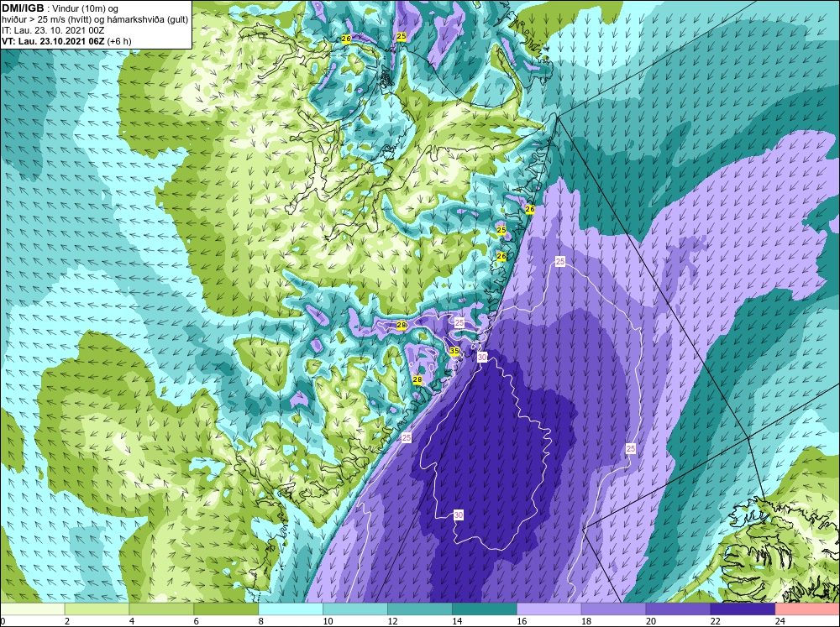Viewport: 840px width, 627px height.
Task: Click the pink above-24 m/s legend swatch
Action: [x=807, y=609]
